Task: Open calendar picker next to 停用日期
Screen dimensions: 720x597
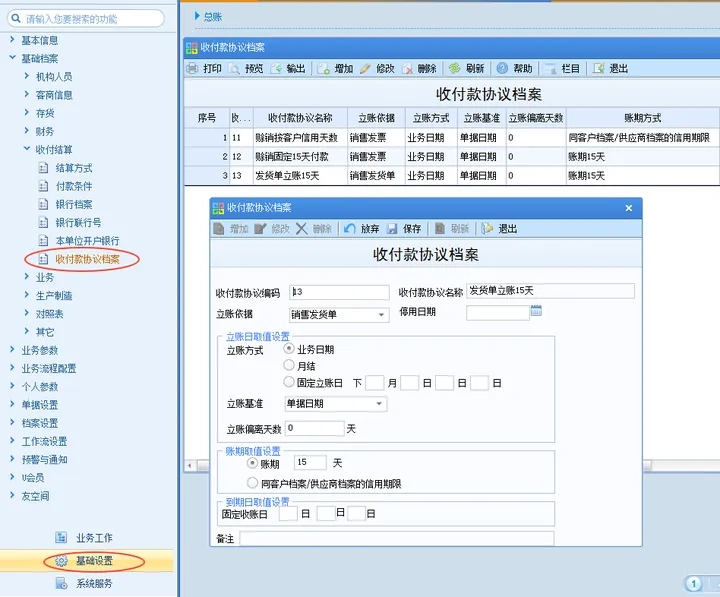Action: tap(536, 312)
